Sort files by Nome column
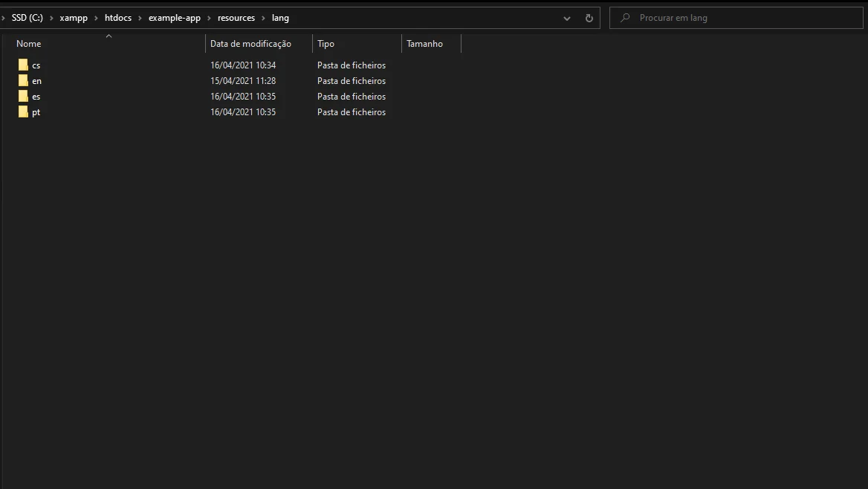Viewport: 868px width, 489px height. click(29, 44)
